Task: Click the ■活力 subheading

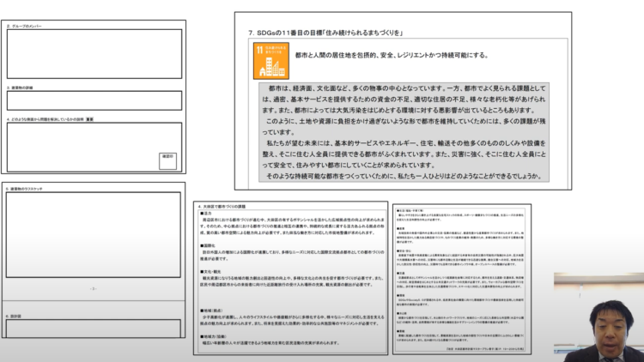Action: (206, 214)
